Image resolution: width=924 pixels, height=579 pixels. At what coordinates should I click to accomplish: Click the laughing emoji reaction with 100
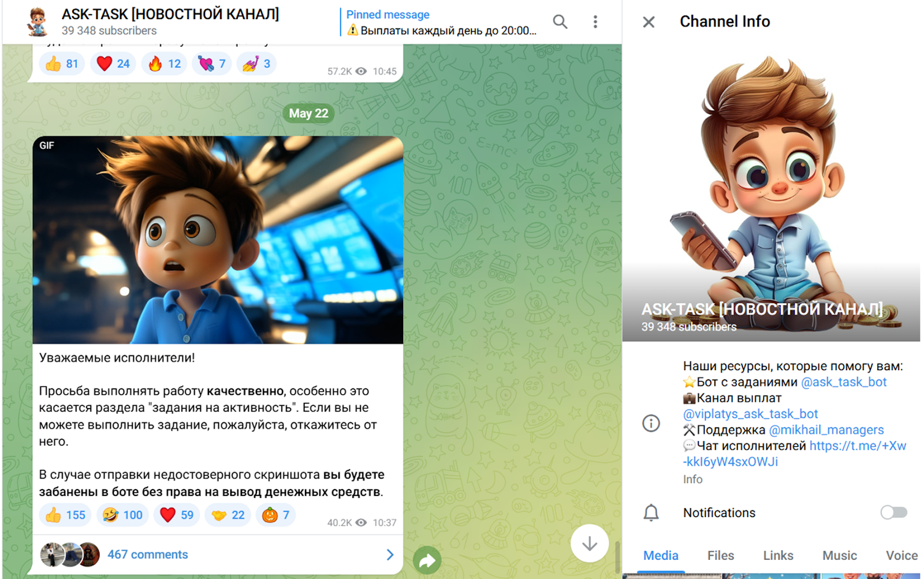(122, 515)
